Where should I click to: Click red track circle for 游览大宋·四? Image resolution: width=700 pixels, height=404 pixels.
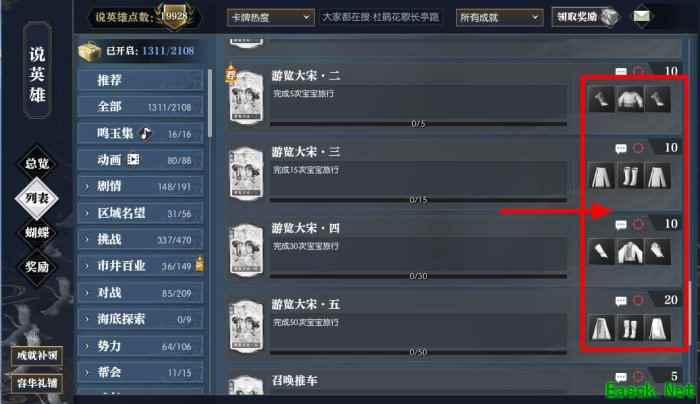pos(638,224)
